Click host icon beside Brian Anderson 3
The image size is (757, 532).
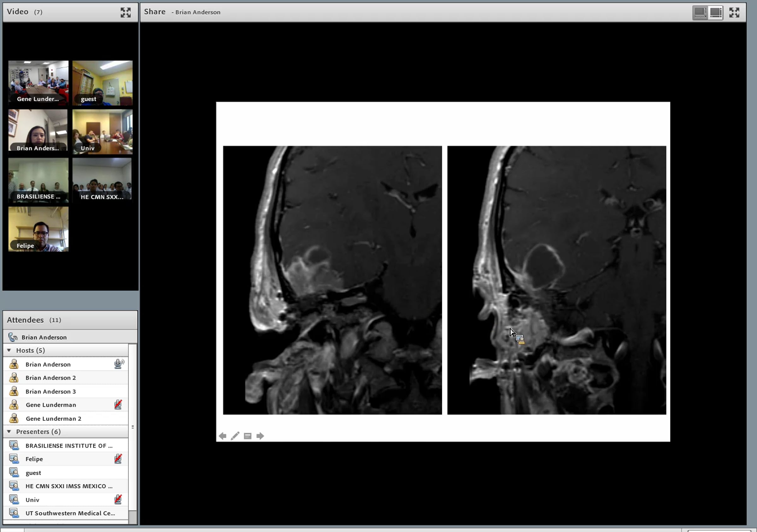[x=14, y=391]
